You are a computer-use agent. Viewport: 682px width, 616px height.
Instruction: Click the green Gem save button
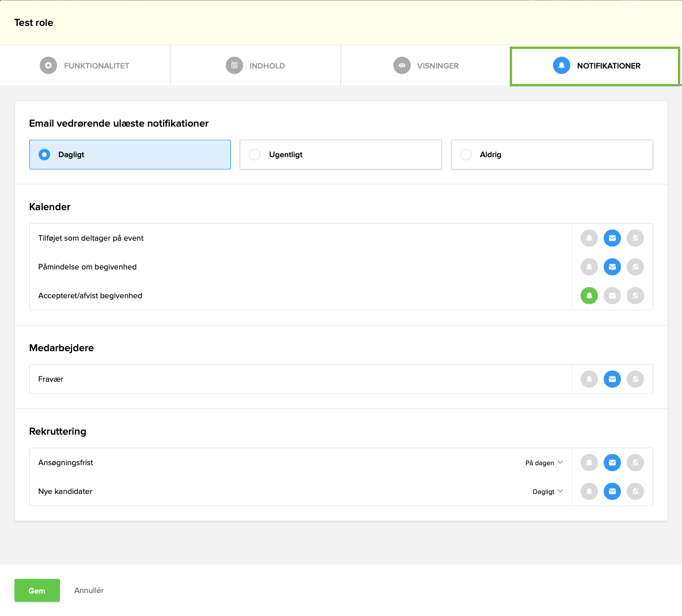coord(37,591)
